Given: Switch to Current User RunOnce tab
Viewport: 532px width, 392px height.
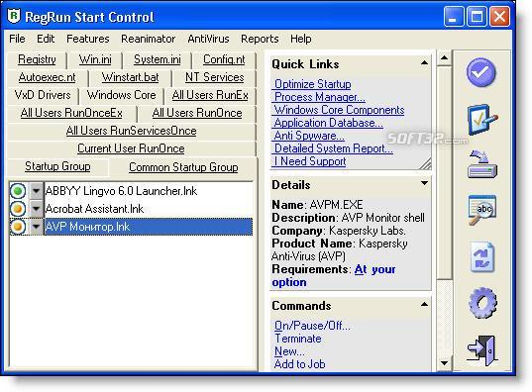Looking at the screenshot, I should (131, 148).
